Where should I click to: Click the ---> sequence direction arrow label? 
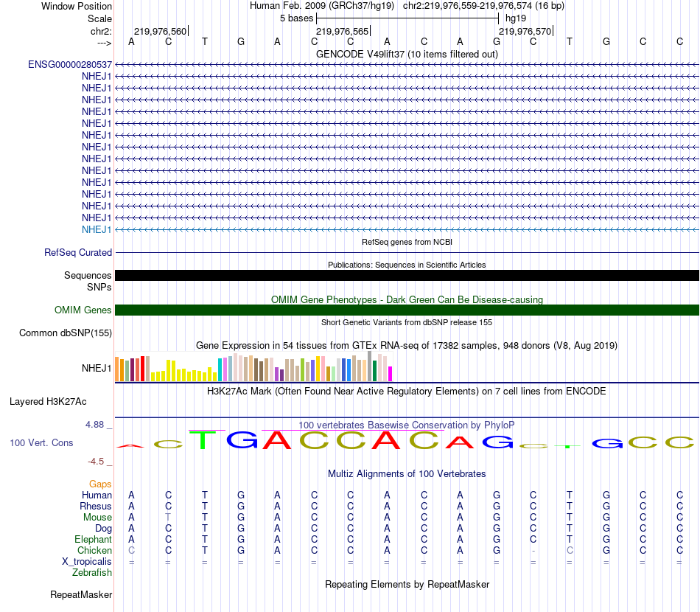tap(105, 43)
